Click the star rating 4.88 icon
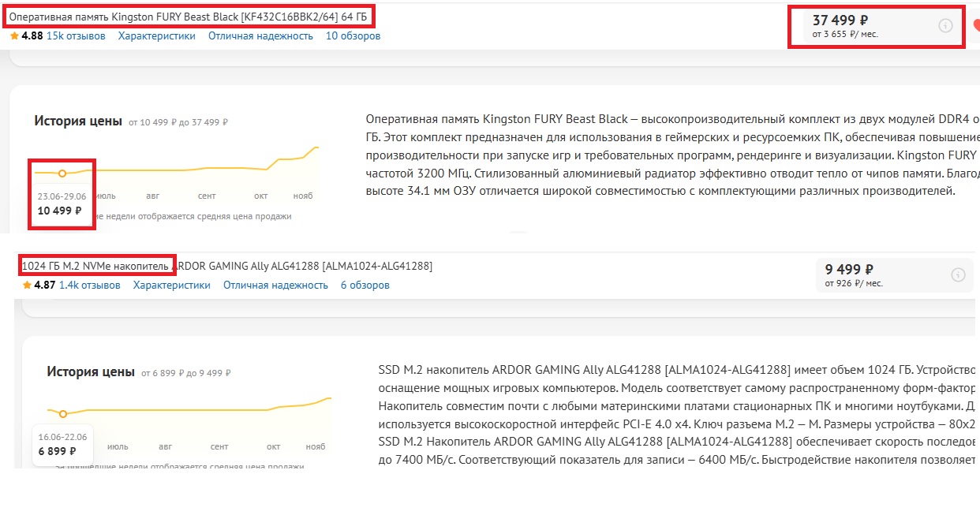This screenshot has width=980, height=515. 14,35
